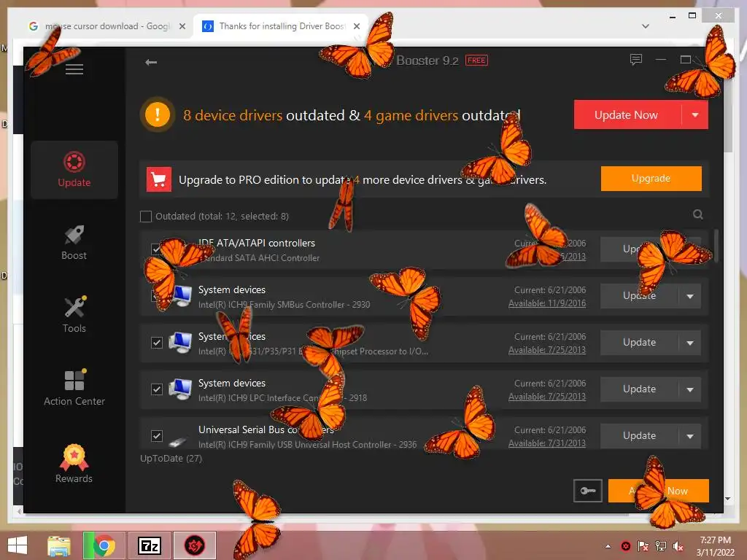The width and height of the screenshot is (747, 560).
Task: Expand LPC Interface Controller update dropdown
Action: pyautogui.click(x=690, y=389)
